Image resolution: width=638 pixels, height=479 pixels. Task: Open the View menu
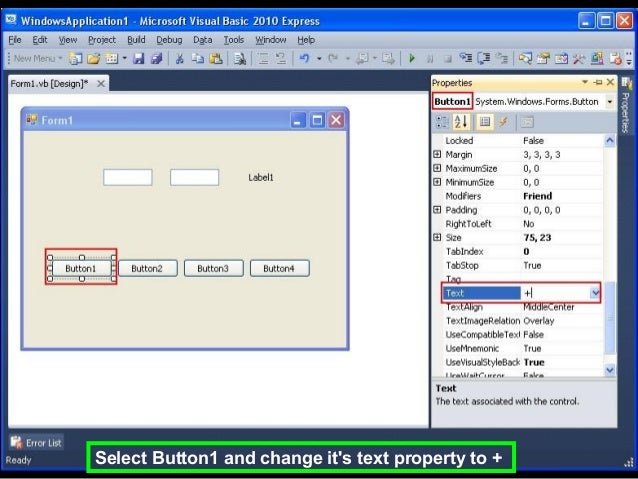(68, 40)
